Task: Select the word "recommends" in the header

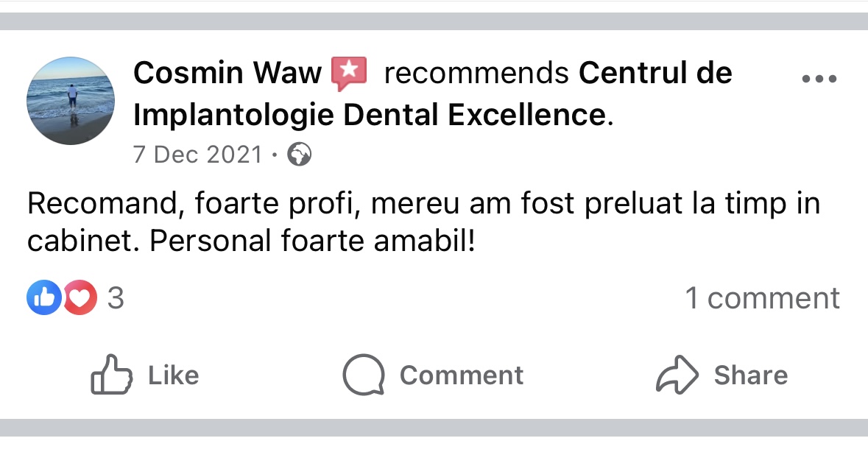Action: click(476, 73)
